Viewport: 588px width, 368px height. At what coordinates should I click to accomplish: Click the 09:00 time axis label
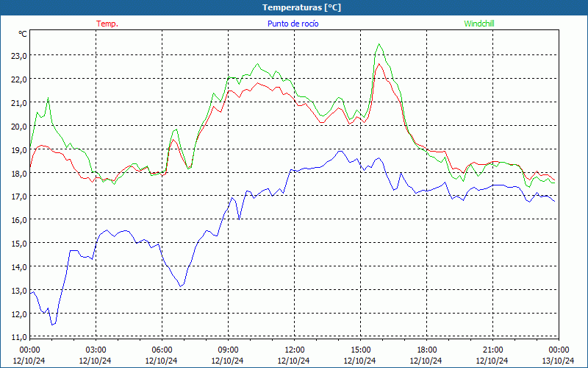pos(228,350)
